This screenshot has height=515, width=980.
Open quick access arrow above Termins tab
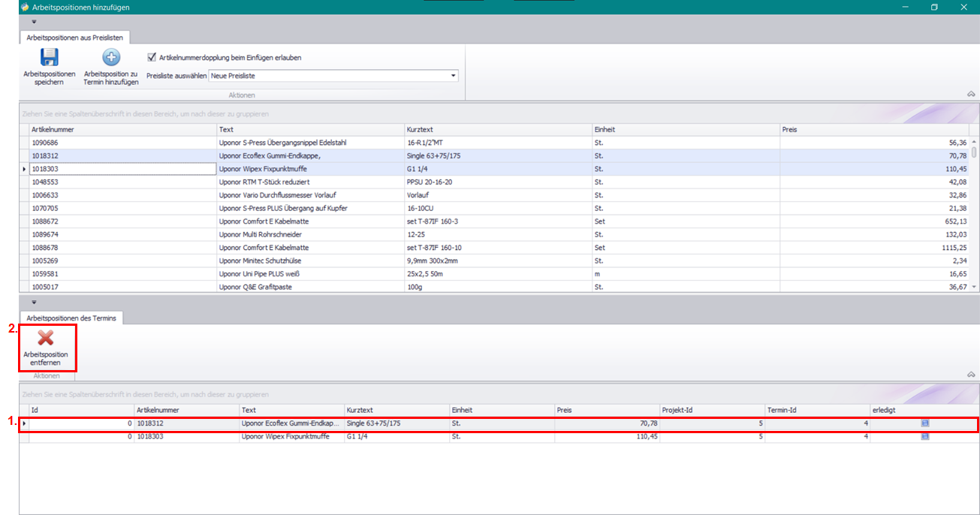(x=34, y=303)
